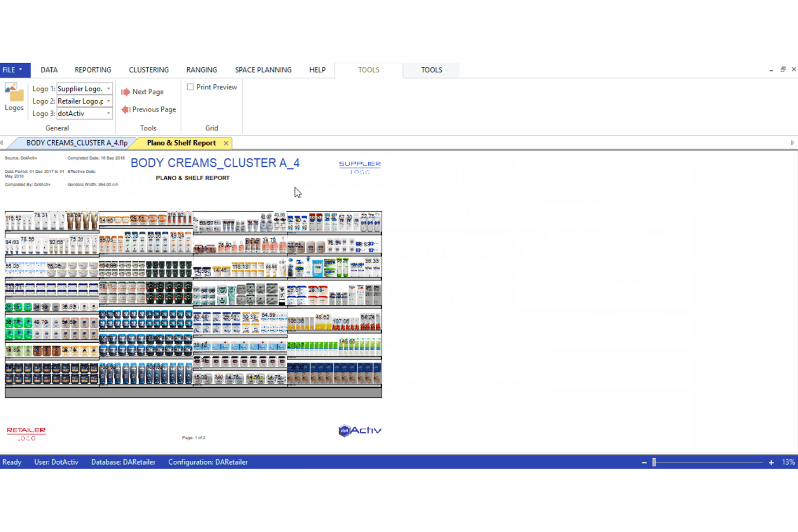
Task: Click the left scroll arrow on the tab bar
Action: [2, 142]
